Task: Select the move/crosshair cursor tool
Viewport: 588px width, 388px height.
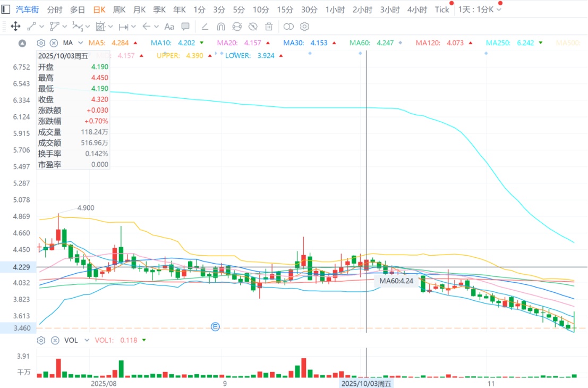Action: tap(15, 27)
